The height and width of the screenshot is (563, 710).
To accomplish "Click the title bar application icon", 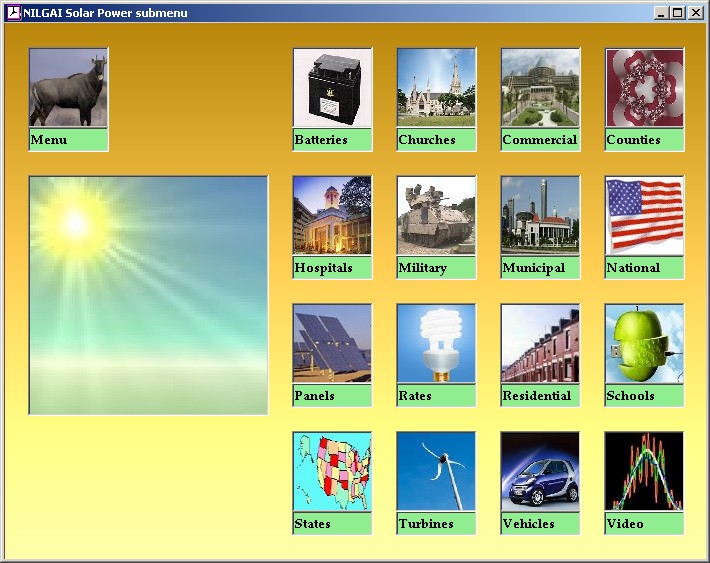I will tap(13, 13).
